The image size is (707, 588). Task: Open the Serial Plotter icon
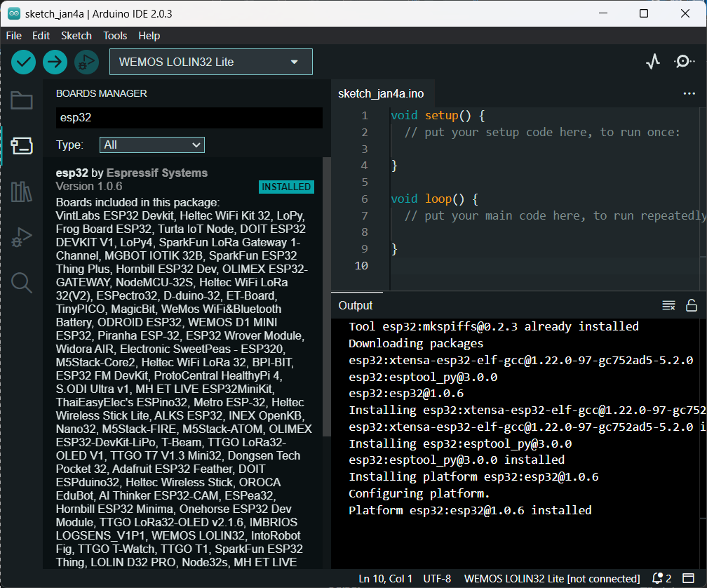coord(653,61)
